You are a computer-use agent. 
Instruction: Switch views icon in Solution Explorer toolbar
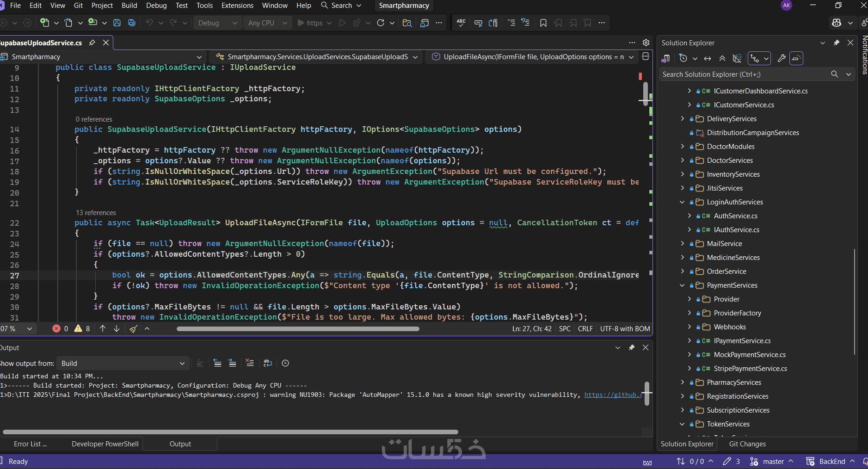click(x=666, y=58)
